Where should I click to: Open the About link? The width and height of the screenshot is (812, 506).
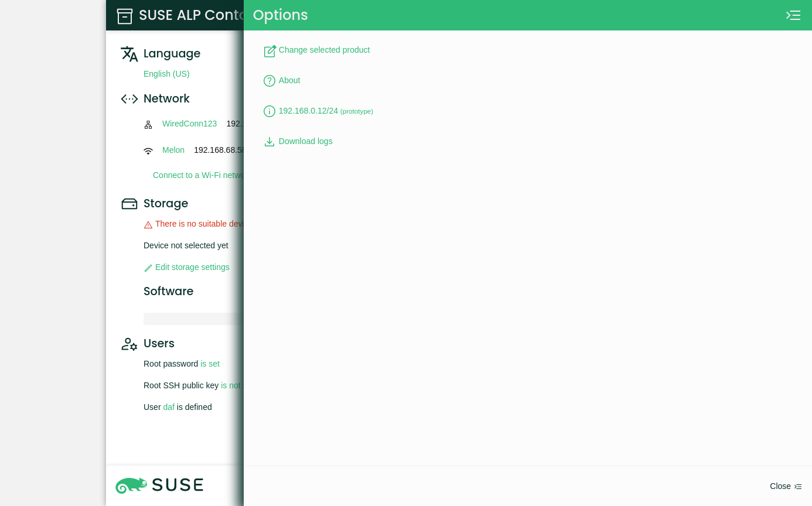click(x=289, y=80)
